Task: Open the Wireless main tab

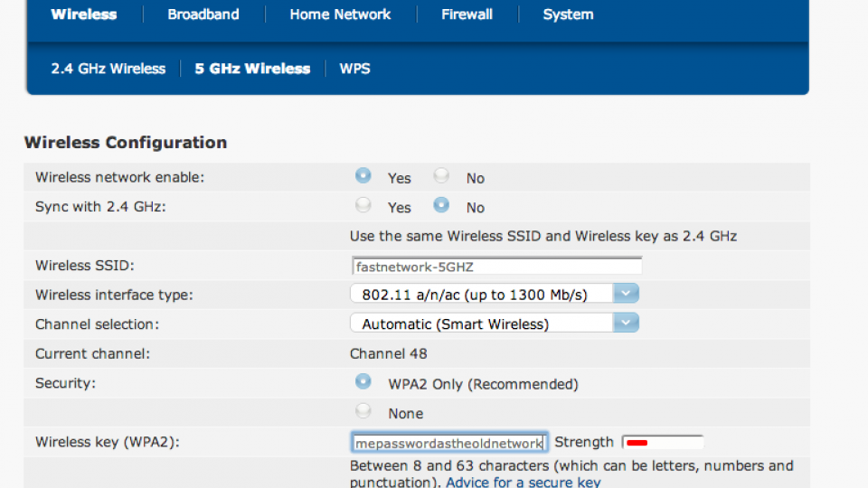Action: 83,14
